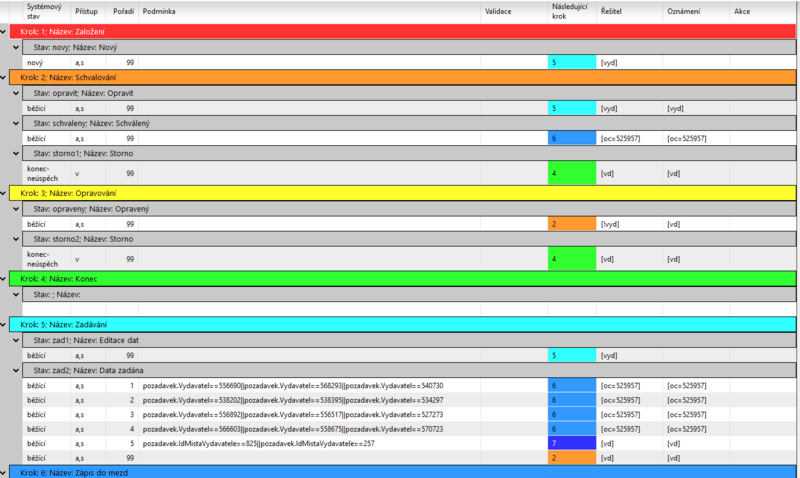The height and width of the screenshot is (478, 800).
Task: Select the 'Stav: storno2; Název: Storno' group row
Action: 409,239
